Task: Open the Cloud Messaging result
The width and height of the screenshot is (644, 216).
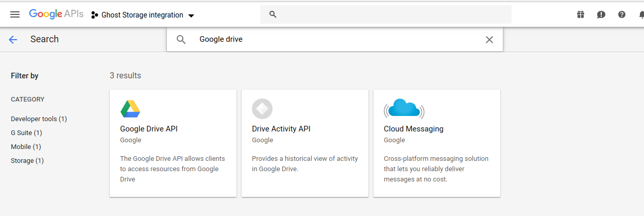Action: coord(414,129)
